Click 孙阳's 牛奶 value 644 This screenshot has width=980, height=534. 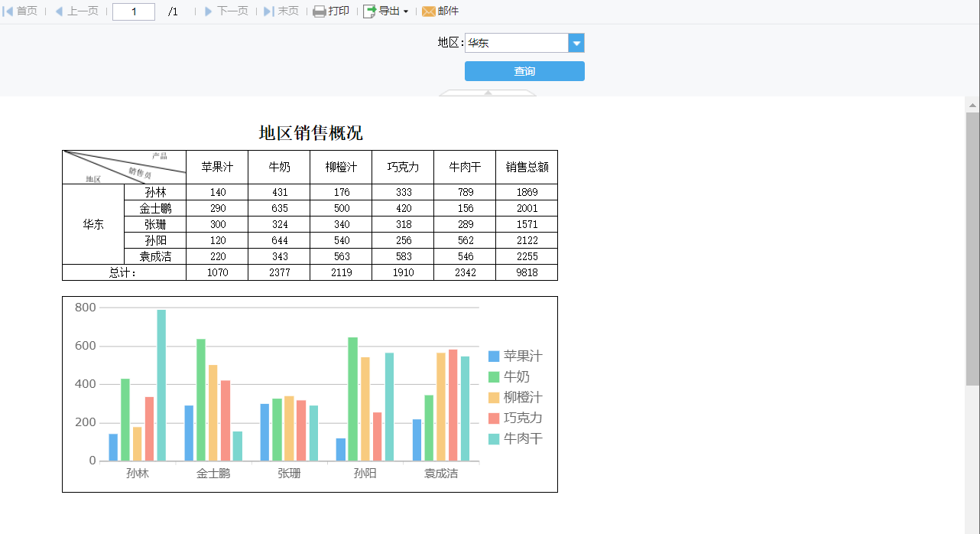279,240
